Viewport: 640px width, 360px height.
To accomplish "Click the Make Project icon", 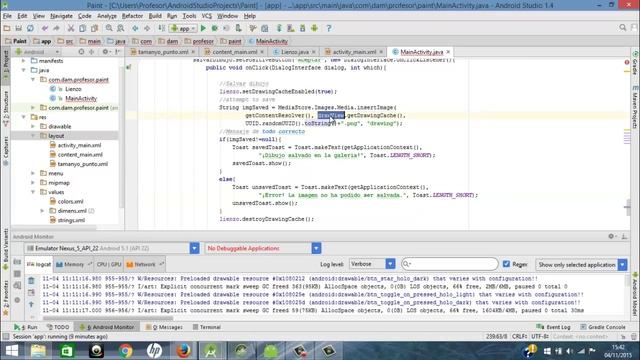I will click(162, 28).
